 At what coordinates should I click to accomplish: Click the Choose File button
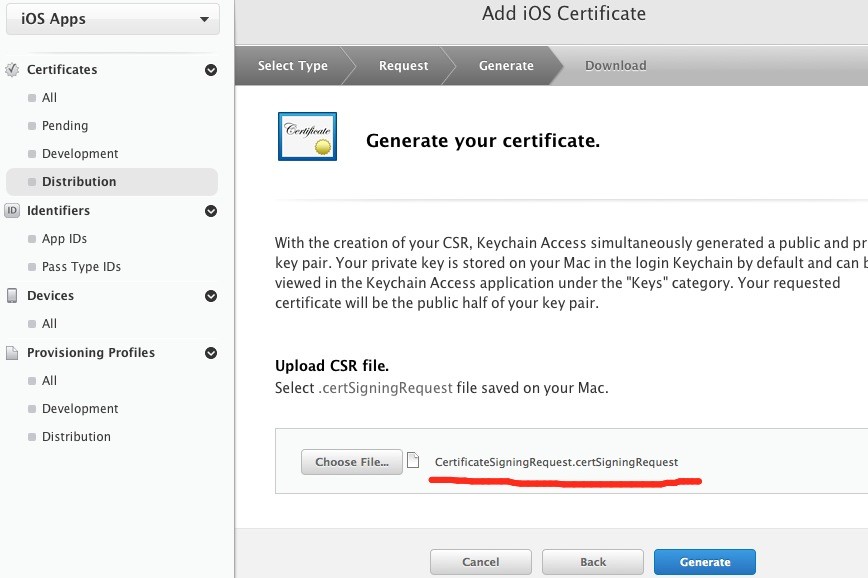[x=352, y=462]
